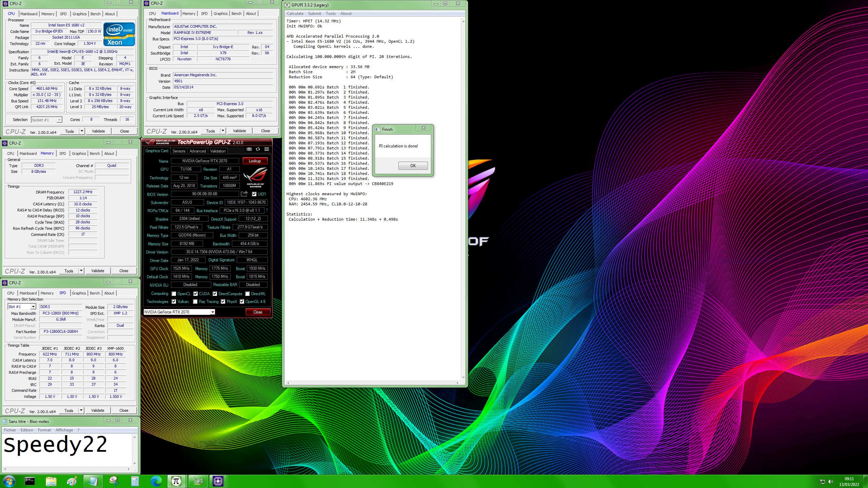The height and width of the screenshot is (488, 868).
Task: Click the ROG logo in GPU-Z
Action: point(255,177)
